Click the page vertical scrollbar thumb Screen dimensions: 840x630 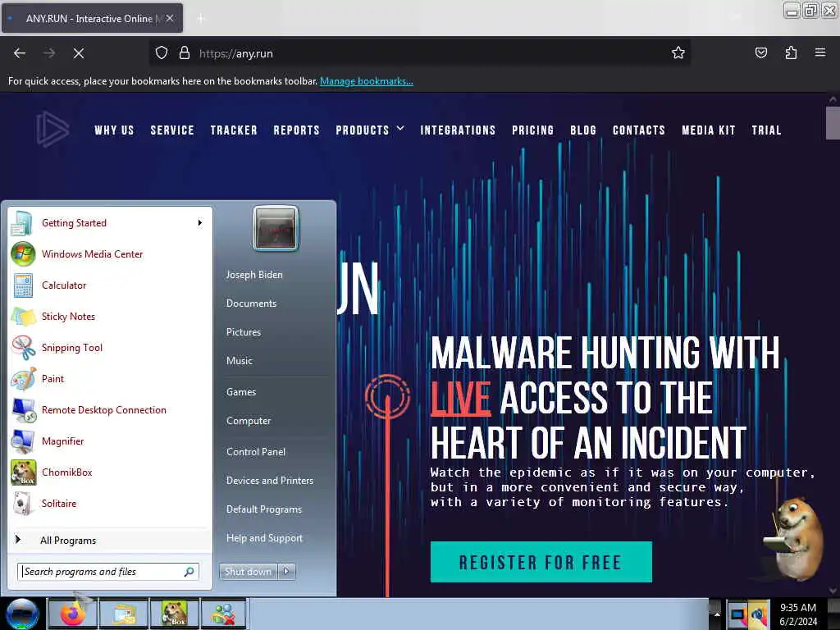[x=833, y=123]
